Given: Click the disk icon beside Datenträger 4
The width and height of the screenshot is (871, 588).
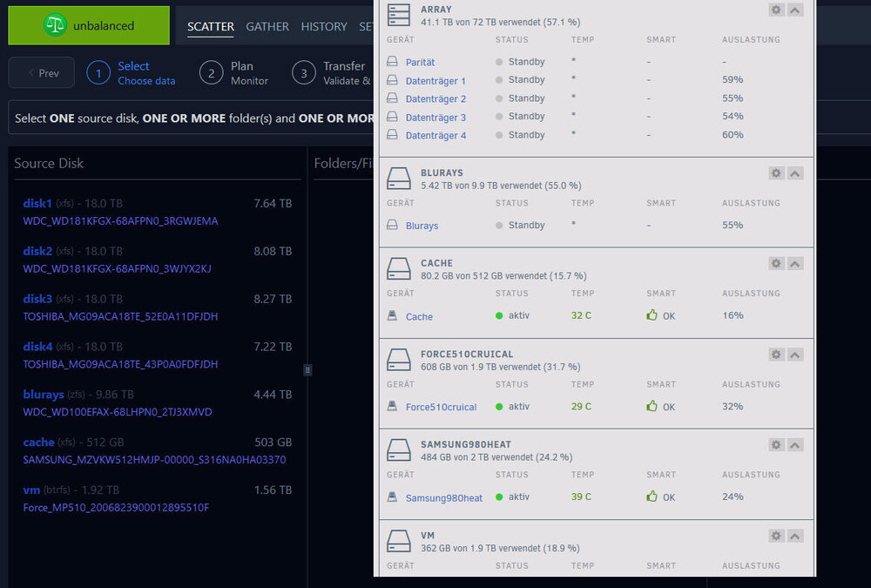Looking at the screenshot, I should pos(392,134).
